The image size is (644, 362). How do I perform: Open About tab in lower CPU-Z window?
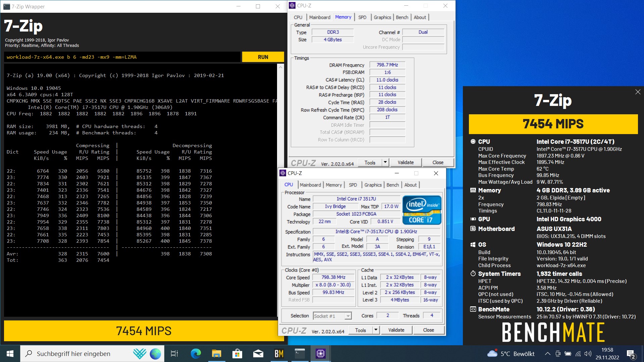pyautogui.click(x=411, y=185)
